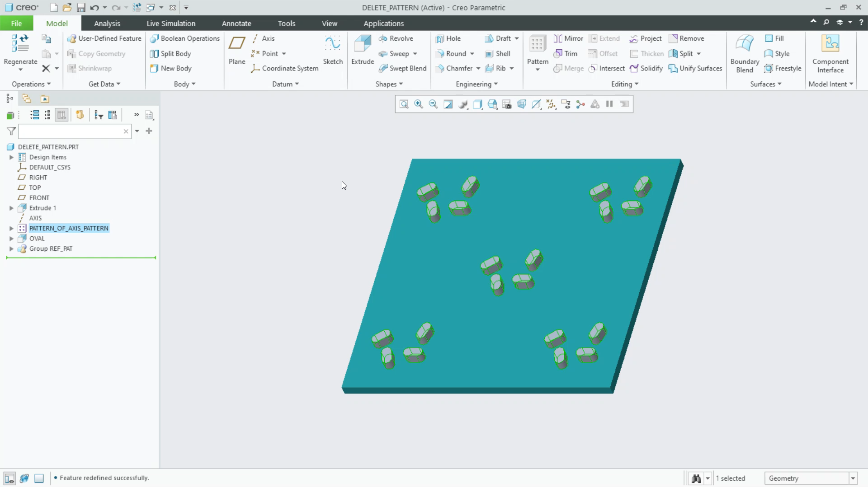Image resolution: width=868 pixels, height=487 pixels.
Task: Click the Refit zoom icon
Action: pyautogui.click(x=404, y=104)
